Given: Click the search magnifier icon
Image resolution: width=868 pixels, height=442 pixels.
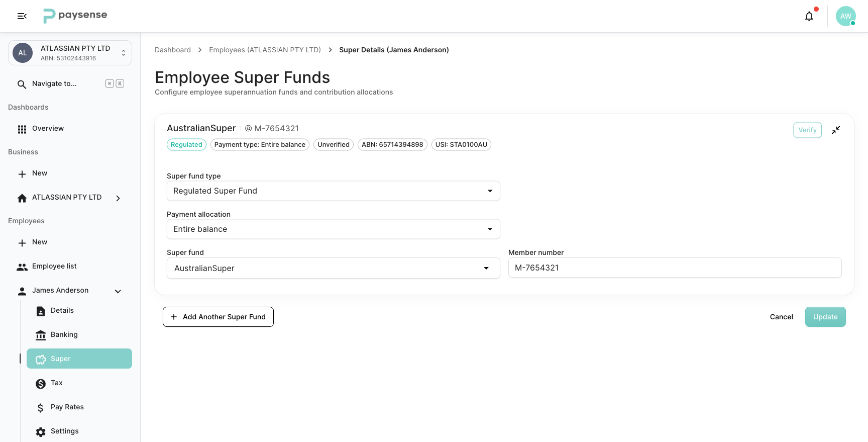Looking at the screenshot, I should pos(22,84).
